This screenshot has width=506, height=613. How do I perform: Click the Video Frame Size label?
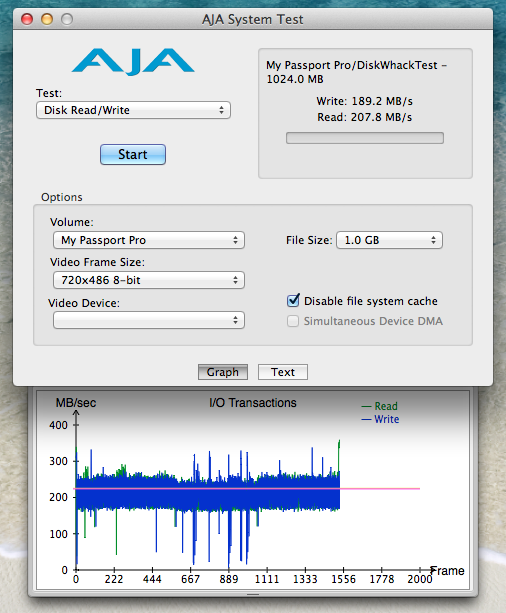97,262
